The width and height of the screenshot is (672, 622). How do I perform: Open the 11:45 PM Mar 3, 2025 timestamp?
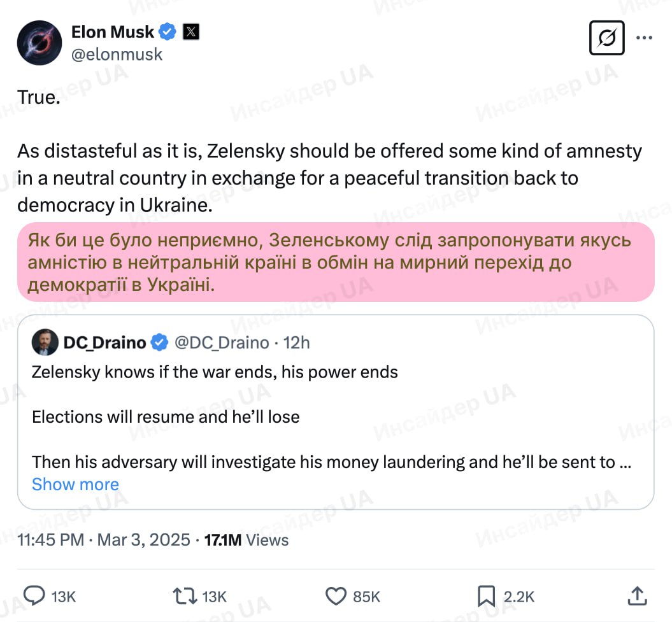[104, 540]
